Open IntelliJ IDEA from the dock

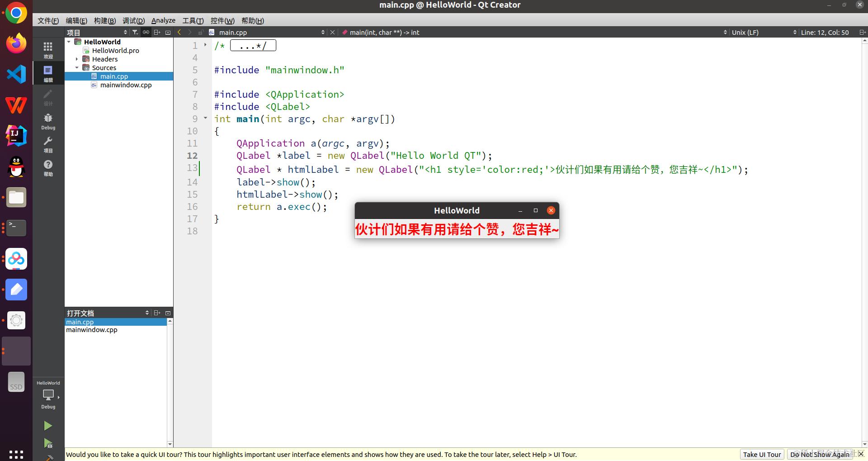click(x=16, y=136)
